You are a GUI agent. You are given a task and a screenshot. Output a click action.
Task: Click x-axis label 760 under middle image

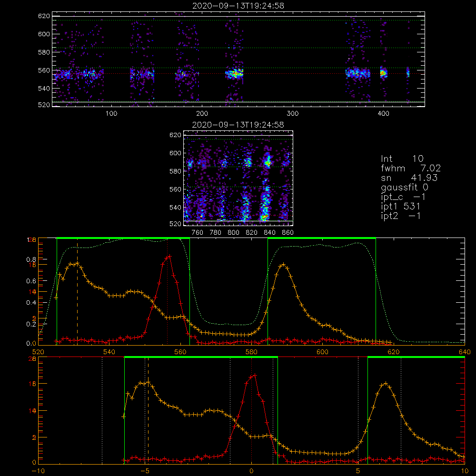[x=198, y=233]
